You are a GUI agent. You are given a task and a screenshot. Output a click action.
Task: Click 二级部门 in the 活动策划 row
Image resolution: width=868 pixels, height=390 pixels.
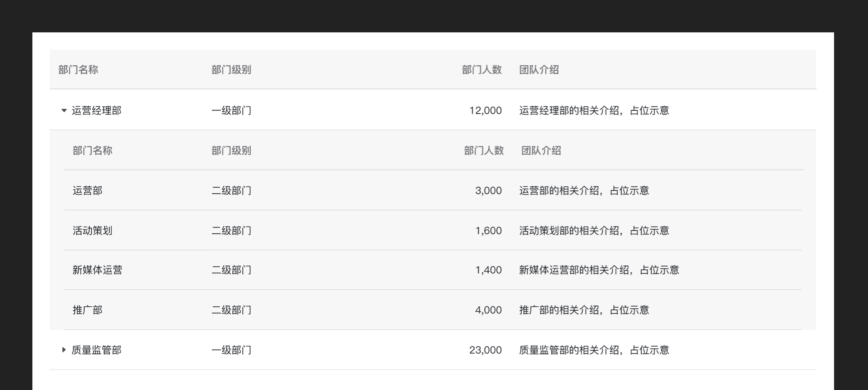[231, 231]
